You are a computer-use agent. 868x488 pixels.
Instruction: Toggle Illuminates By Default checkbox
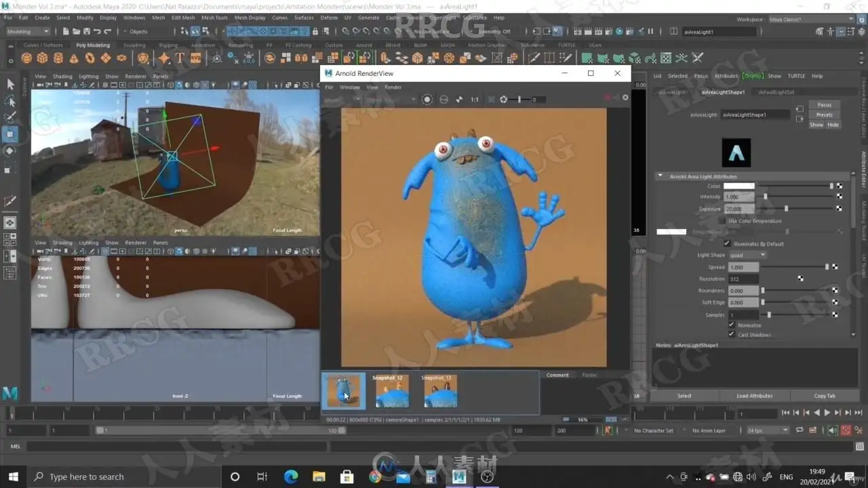tap(728, 243)
